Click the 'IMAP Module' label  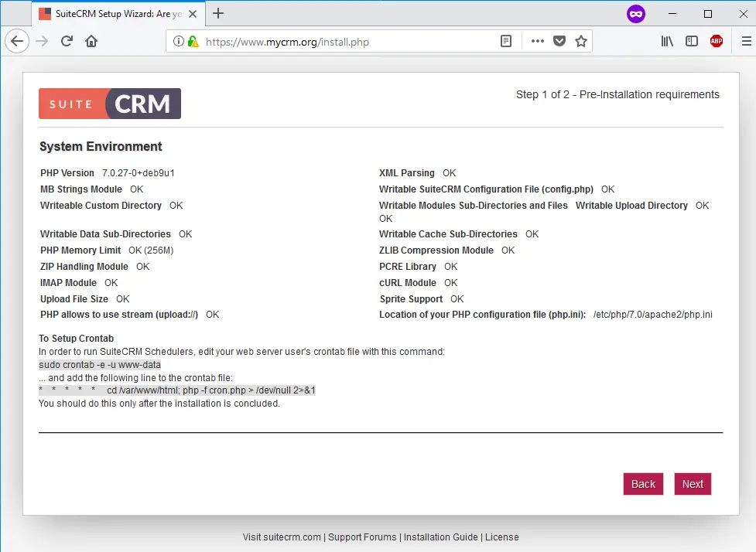coord(68,283)
